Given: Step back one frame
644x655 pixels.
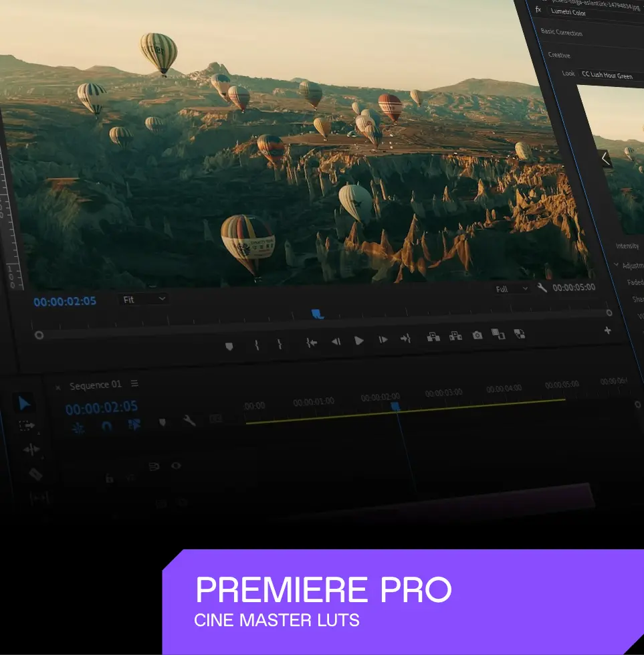Looking at the screenshot, I should click(x=336, y=341).
